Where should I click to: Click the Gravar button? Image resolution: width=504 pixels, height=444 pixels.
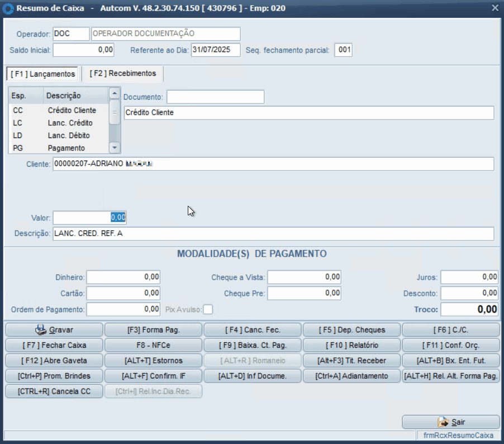coord(54,330)
